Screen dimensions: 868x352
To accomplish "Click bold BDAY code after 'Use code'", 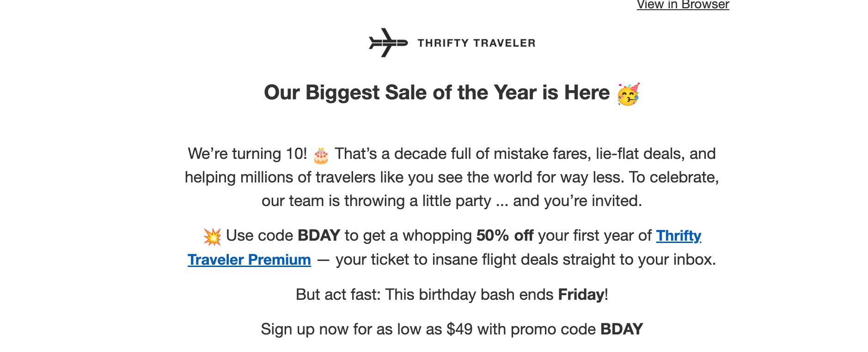I will click(x=319, y=236).
